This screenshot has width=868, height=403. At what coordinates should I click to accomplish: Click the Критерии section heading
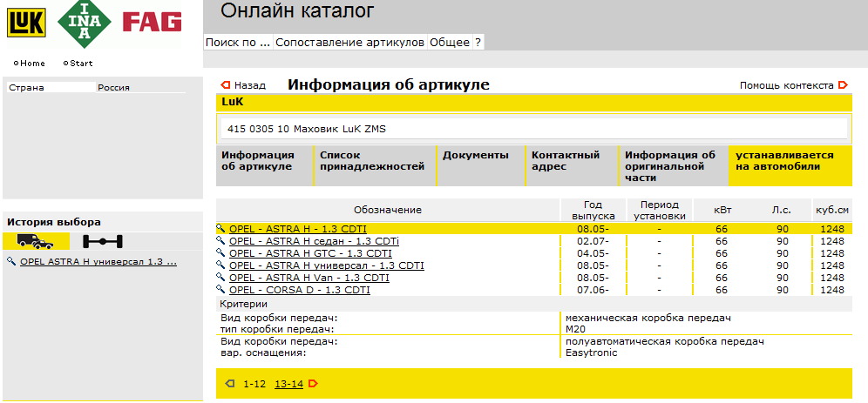pyautogui.click(x=243, y=304)
